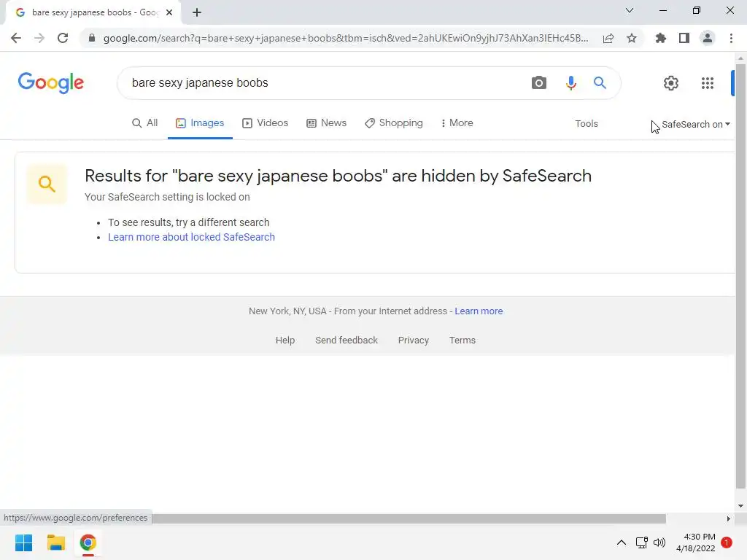Search by image with camera icon
The width and height of the screenshot is (747, 560).
pyautogui.click(x=539, y=83)
